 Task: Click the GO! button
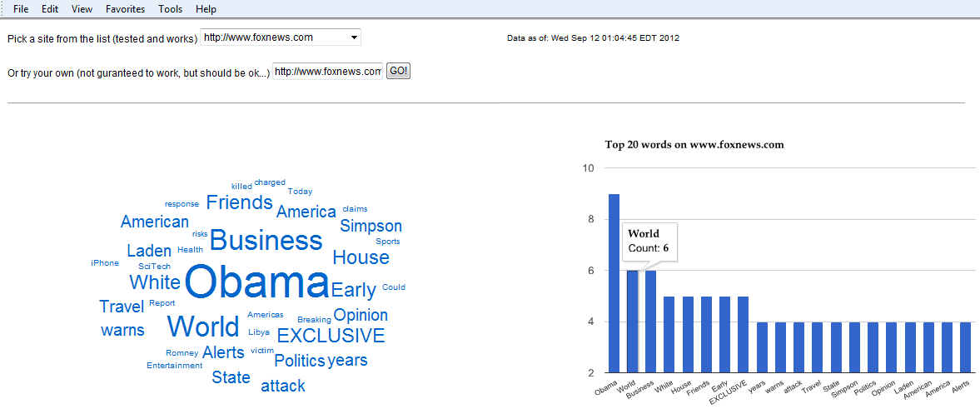pyautogui.click(x=398, y=71)
